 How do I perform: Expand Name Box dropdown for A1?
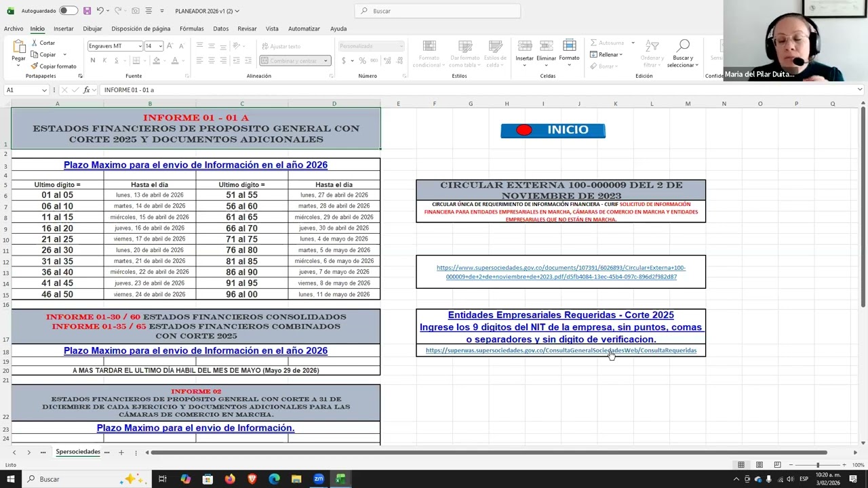click(x=44, y=90)
